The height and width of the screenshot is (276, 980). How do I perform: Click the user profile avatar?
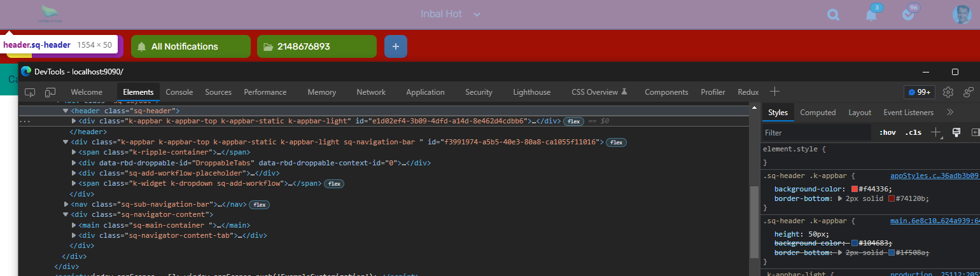click(x=962, y=15)
